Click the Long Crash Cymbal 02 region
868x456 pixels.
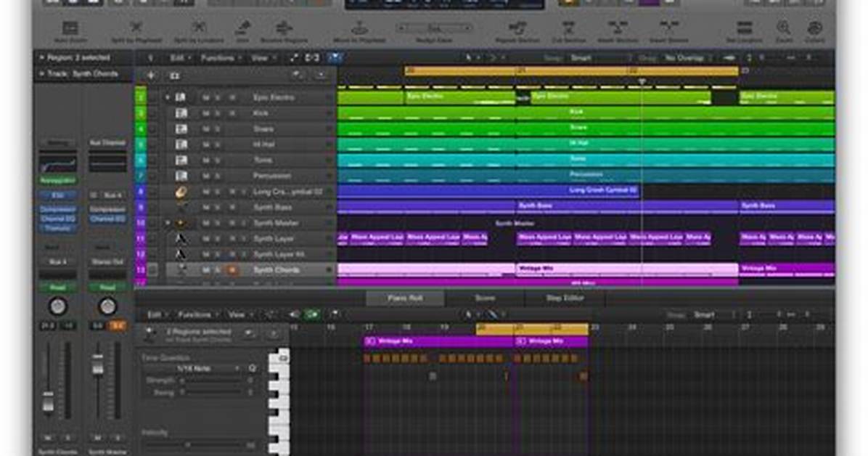pos(489,191)
